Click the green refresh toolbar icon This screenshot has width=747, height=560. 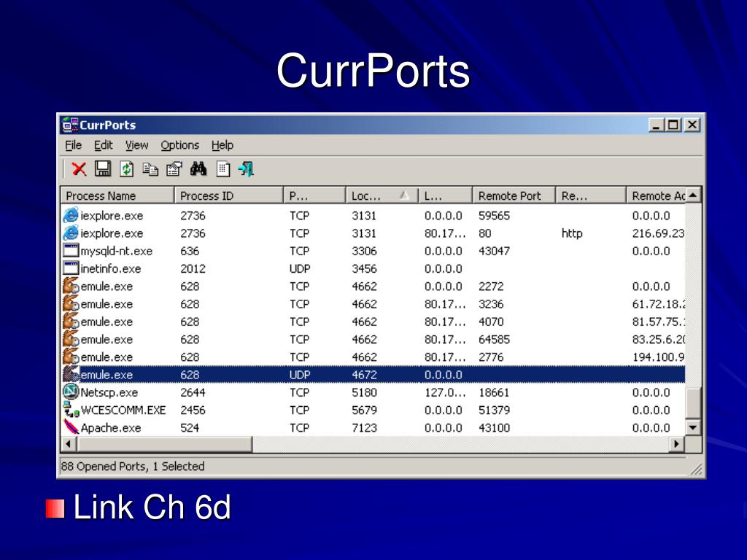tap(127, 169)
